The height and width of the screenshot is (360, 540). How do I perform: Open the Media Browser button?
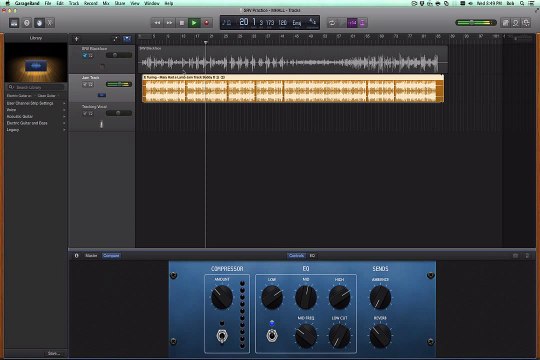[x=526, y=23]
